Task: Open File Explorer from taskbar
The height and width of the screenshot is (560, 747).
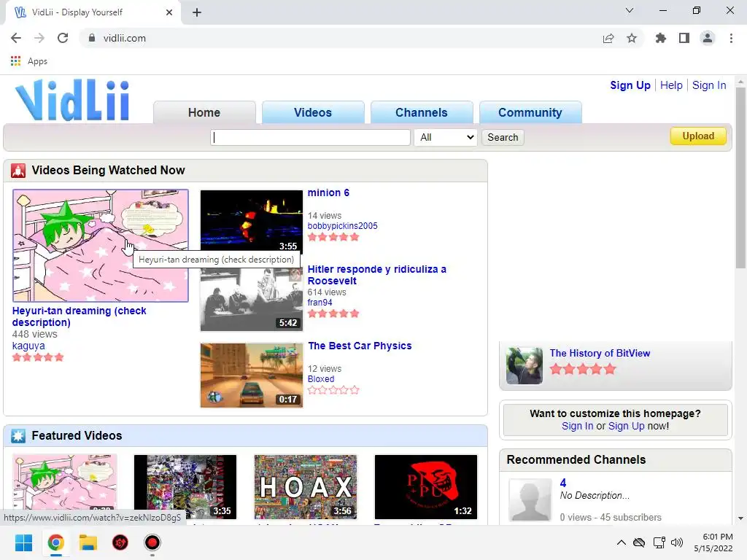Action: [88, 542]
